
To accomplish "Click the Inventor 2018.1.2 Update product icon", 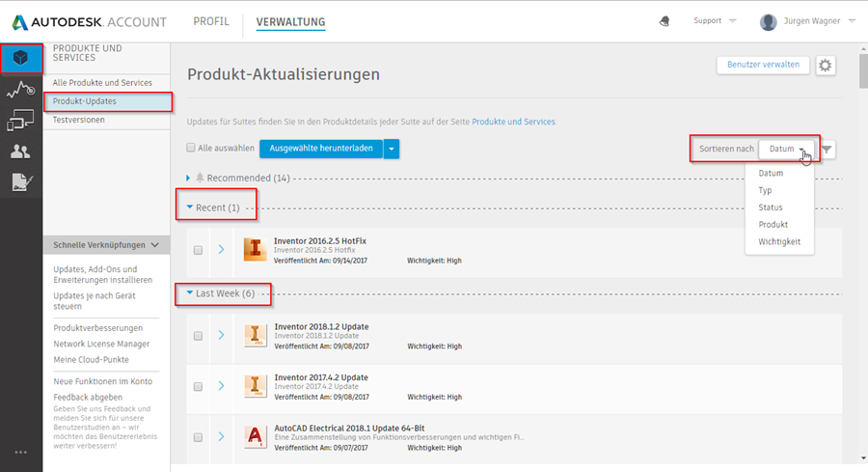I will 256,335.
